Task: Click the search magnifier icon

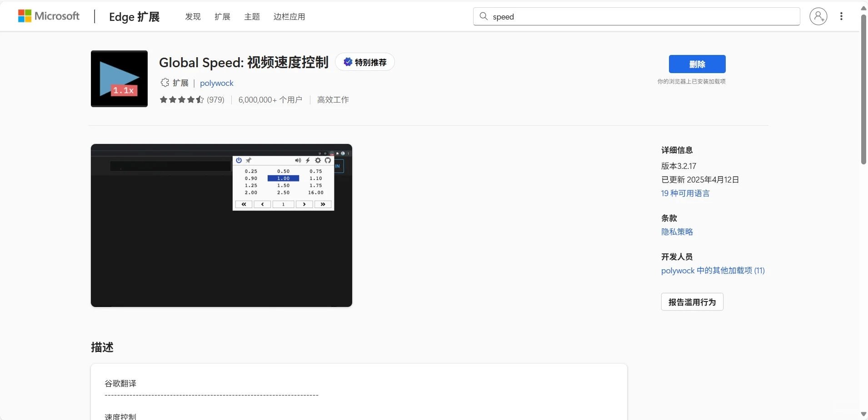Action: (x=484, y=16)
